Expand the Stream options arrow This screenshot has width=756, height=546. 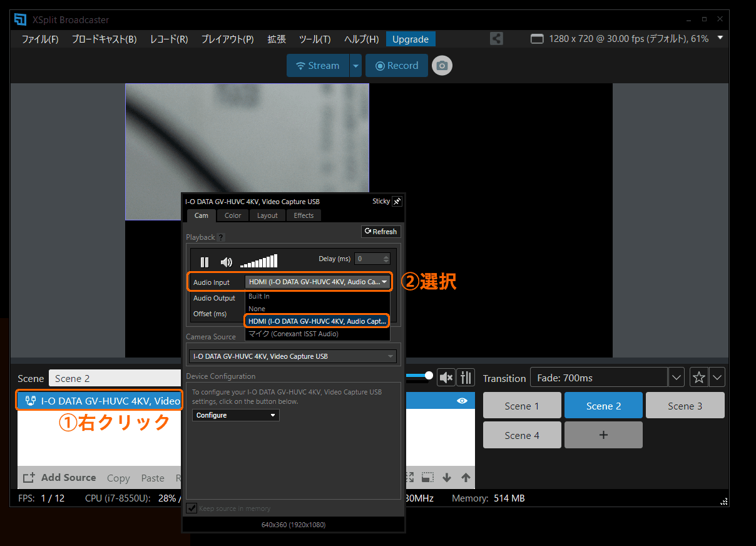[355, 66]
